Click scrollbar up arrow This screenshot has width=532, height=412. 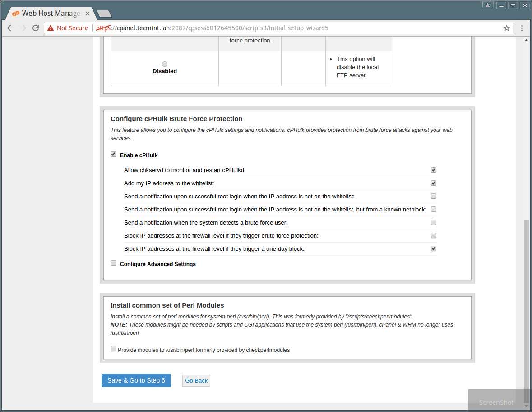click(526, 40)
